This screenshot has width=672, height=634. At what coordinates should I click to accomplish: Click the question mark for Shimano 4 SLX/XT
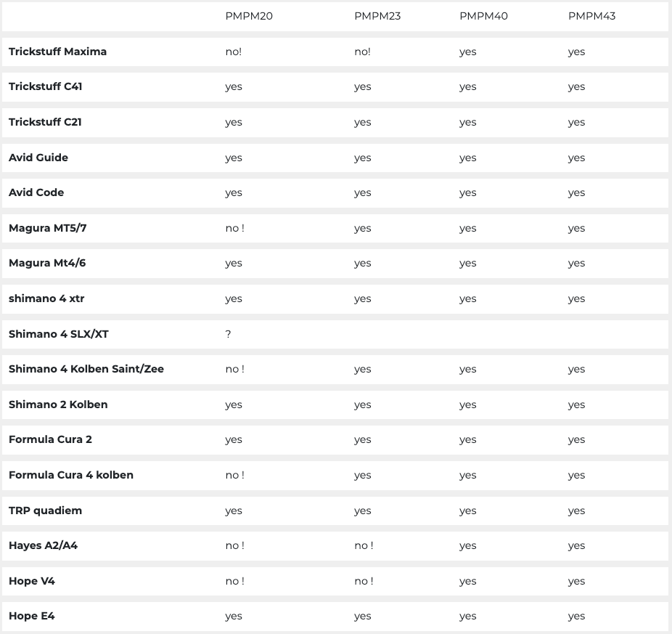[x=229, y=334]
